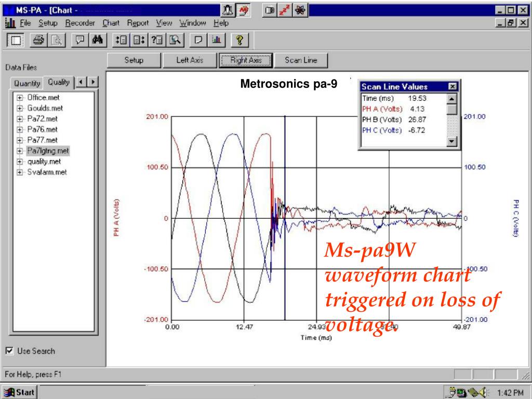Click the Scan Line button
Image resolution: width=532 pixels, height=399 pixels.
point(301,60)
